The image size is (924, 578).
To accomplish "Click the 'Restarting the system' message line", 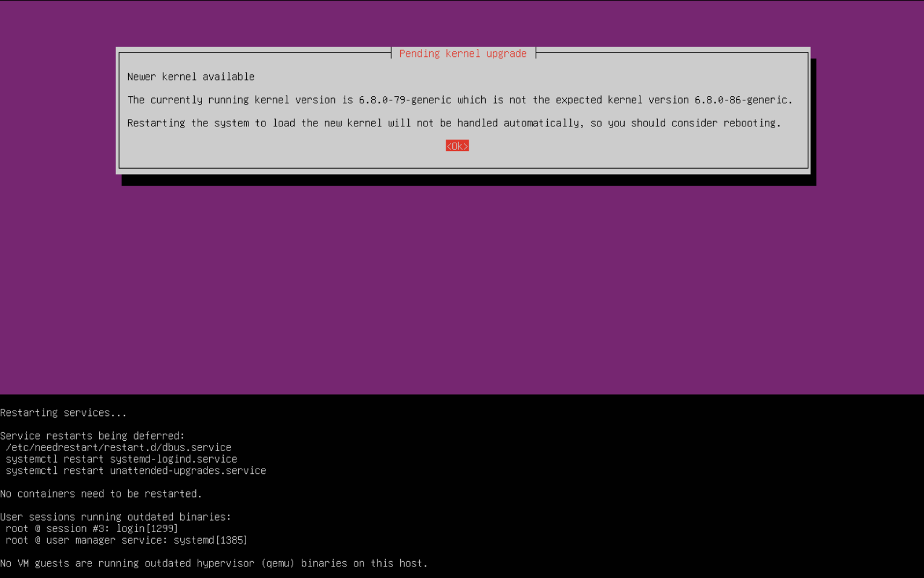I will (x=454, y=123).
